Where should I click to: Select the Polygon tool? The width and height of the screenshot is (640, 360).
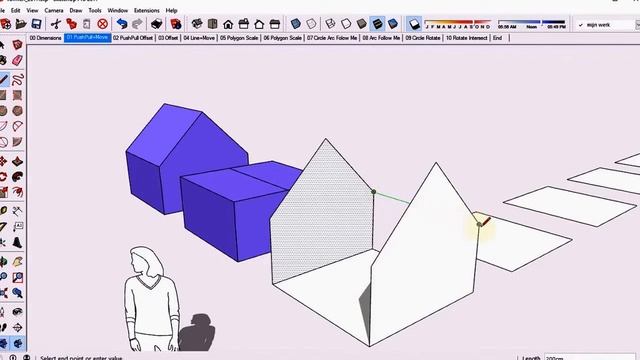tap(17, 111)
